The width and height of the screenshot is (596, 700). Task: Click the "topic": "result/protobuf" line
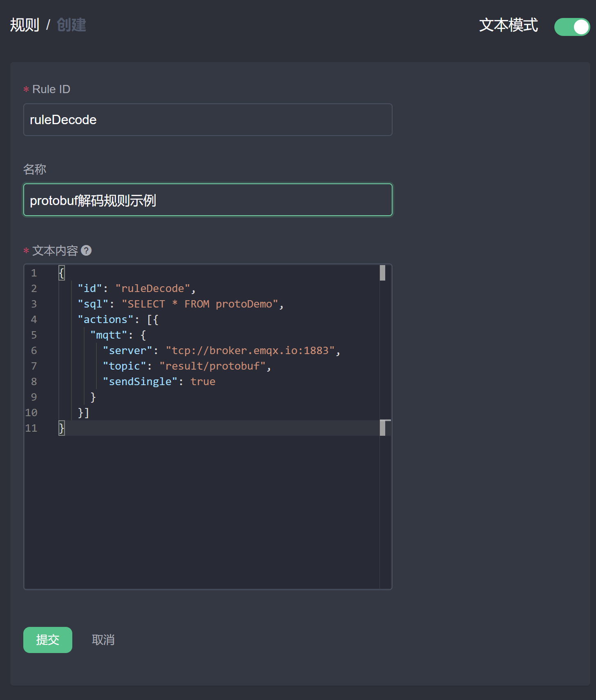point(187,366)
